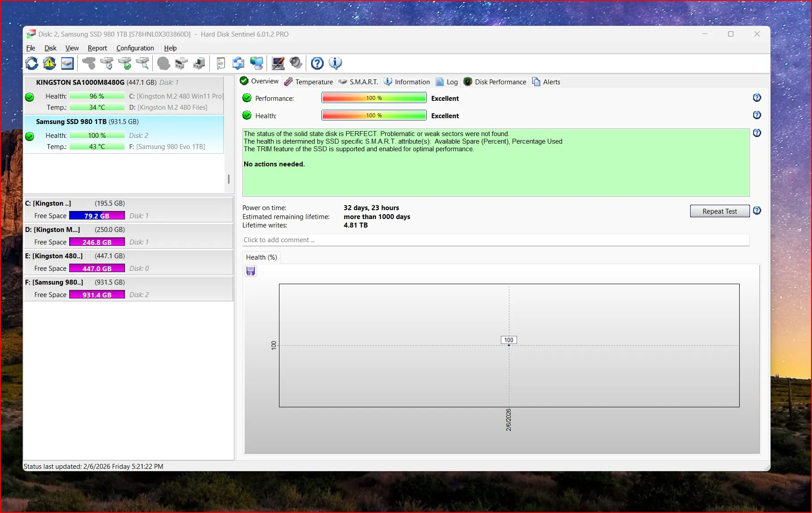The height and width of the screenshot is (513, 812).
Task: Switch to the Temperature tab
Action: (308, 82)
